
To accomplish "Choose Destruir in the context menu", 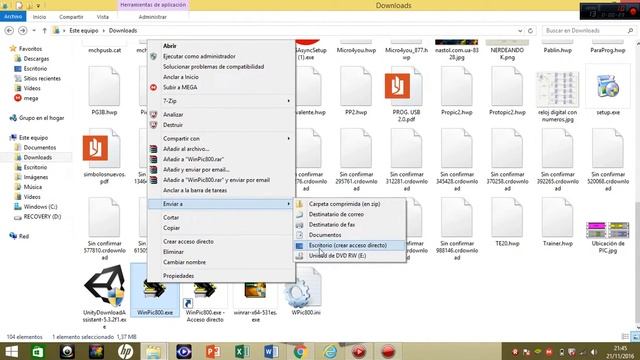I will (221, 125).
